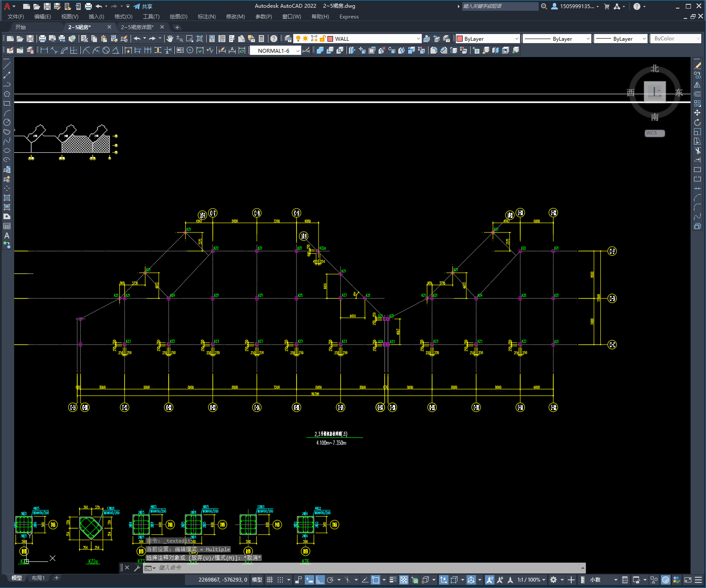Screen dimensions: 706x588
Task: Open the workspace switching gear
Action: [x=554, y=580]
